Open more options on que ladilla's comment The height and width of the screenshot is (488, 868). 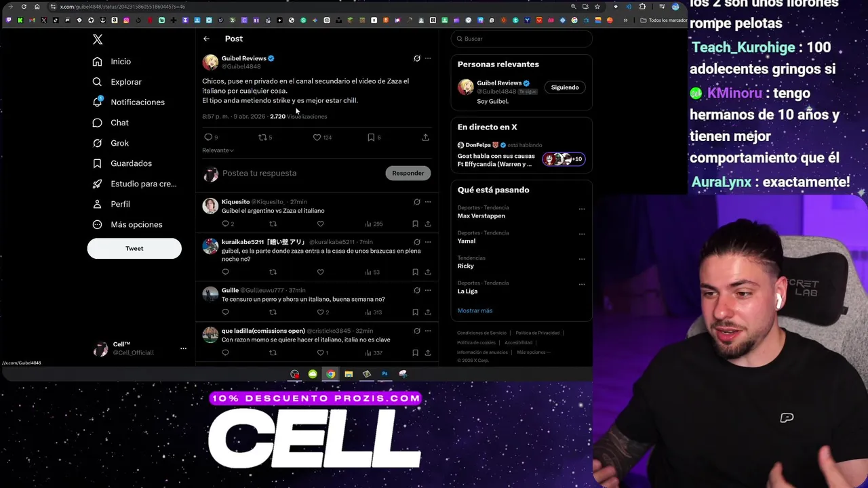[x=428, y=331]
